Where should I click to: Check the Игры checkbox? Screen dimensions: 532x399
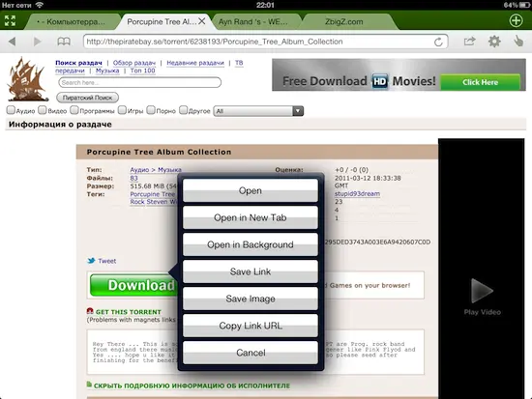122,110
